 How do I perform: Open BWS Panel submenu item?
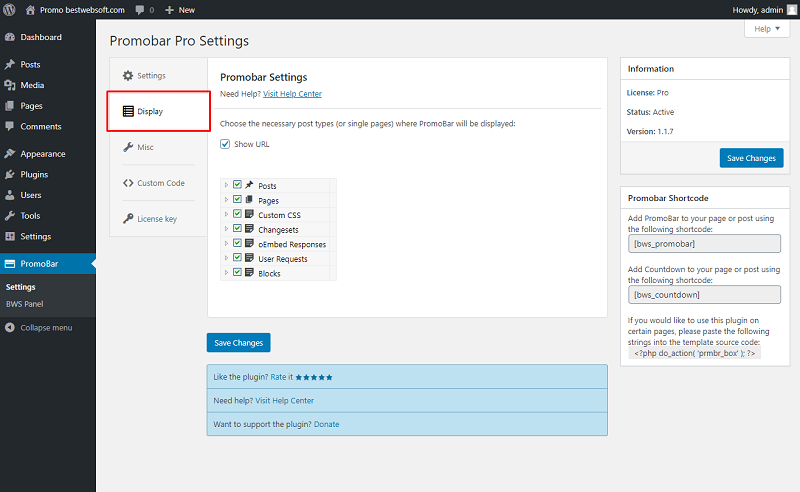24,304
